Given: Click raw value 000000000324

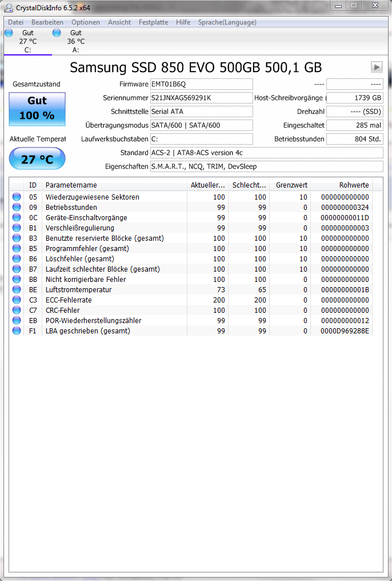Looking at the screenshot, I should click(345, 208).
